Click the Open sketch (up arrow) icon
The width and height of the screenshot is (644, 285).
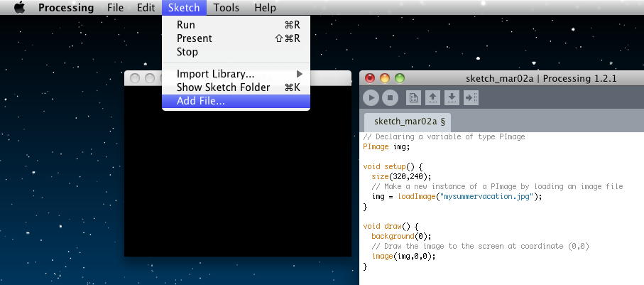tap(432, 98)
